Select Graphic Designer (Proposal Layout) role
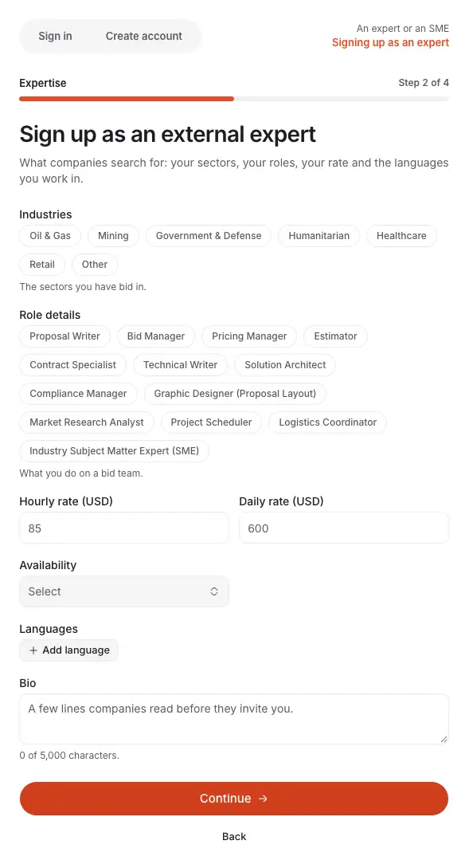Screen dimensions: 469x868 point(235,394)
